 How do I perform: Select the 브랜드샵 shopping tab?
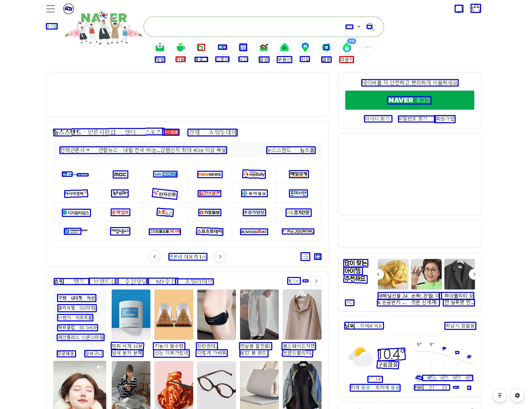(104, 281)
